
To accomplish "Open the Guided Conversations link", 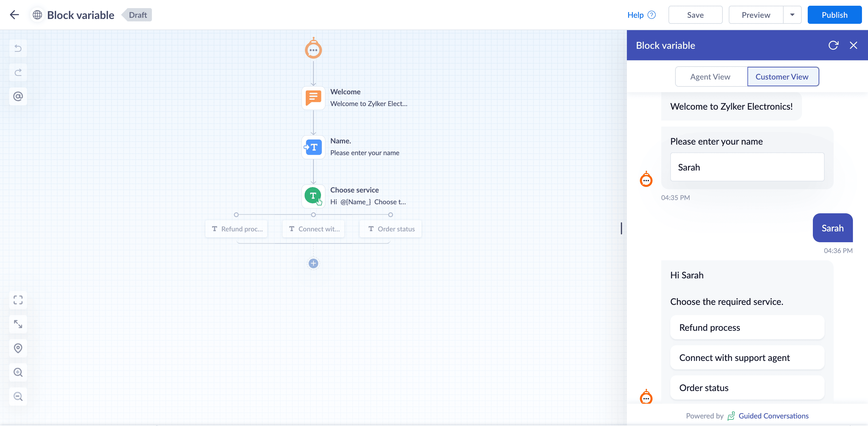I will coord(773,416).
